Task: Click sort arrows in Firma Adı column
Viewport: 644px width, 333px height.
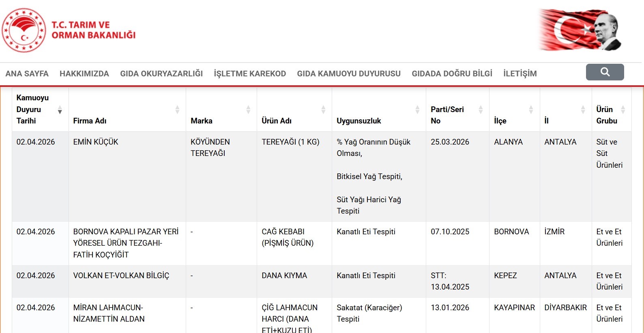Action: 177,110
